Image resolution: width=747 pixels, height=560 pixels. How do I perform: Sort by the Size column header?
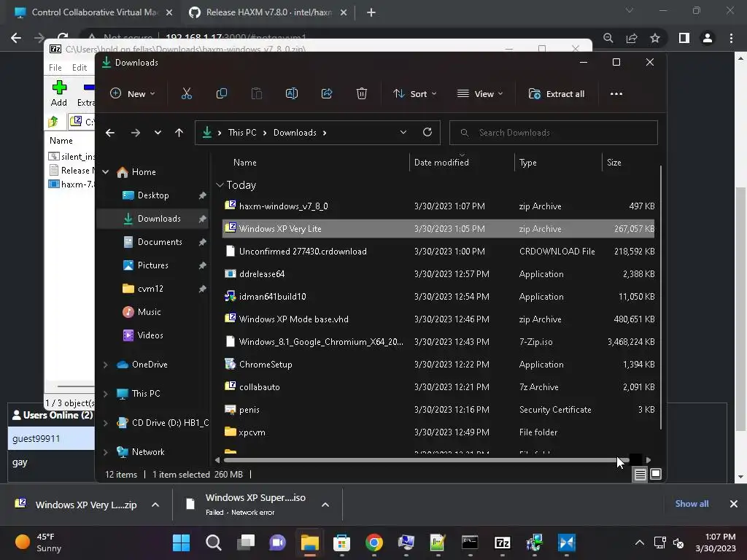[614, 163]
